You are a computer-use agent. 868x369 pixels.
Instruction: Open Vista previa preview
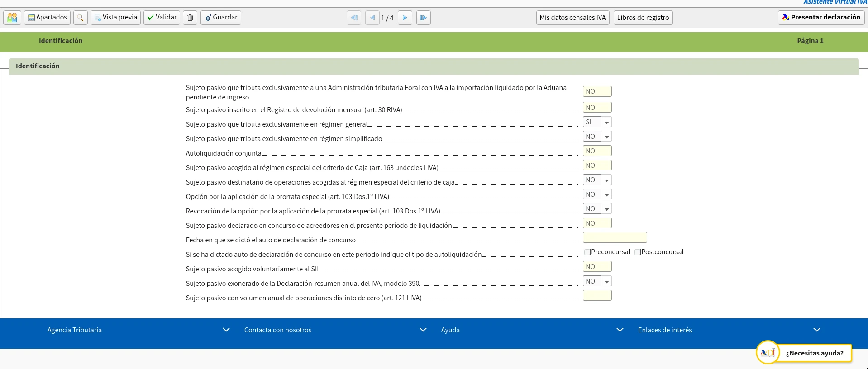(115, 18)
